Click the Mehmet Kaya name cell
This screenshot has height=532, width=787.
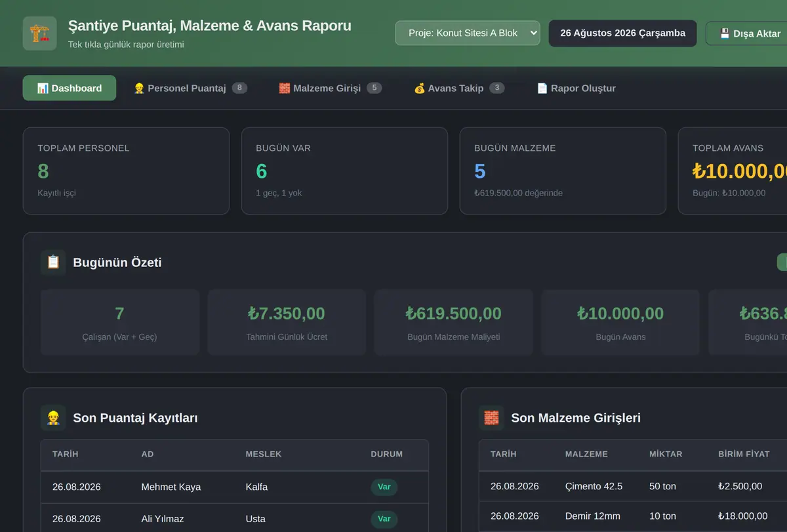pos(171,487)
